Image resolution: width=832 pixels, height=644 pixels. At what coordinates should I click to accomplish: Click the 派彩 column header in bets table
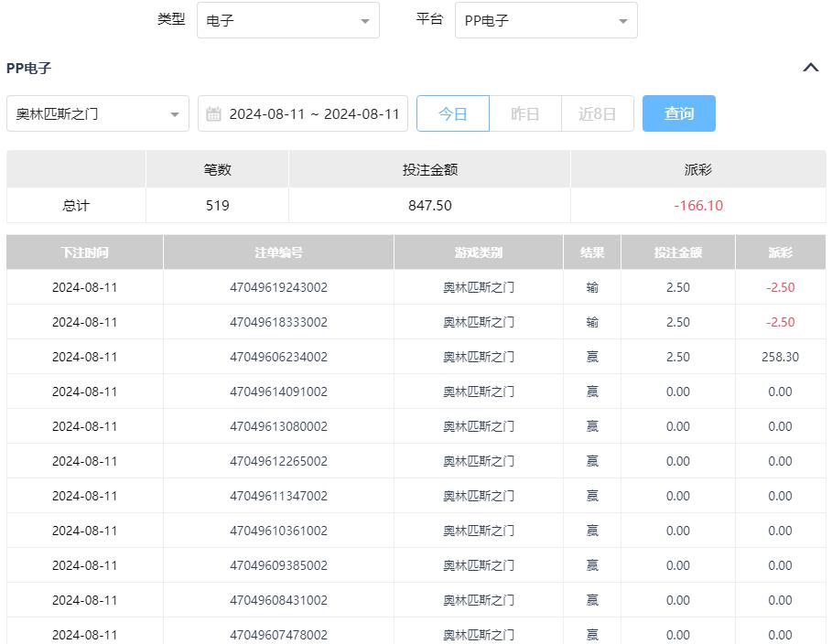pos(780,252)
